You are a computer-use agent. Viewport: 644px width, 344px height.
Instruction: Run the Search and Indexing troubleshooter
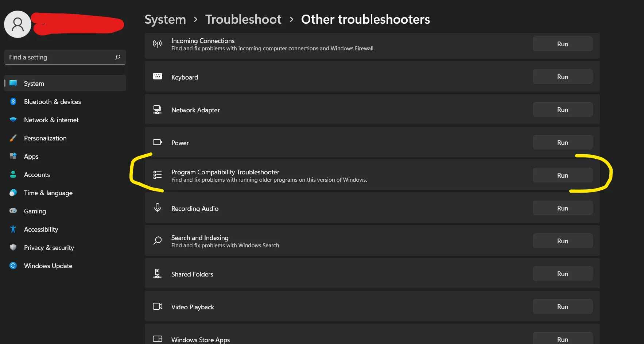pyautogui.click(x=563, y=241)
